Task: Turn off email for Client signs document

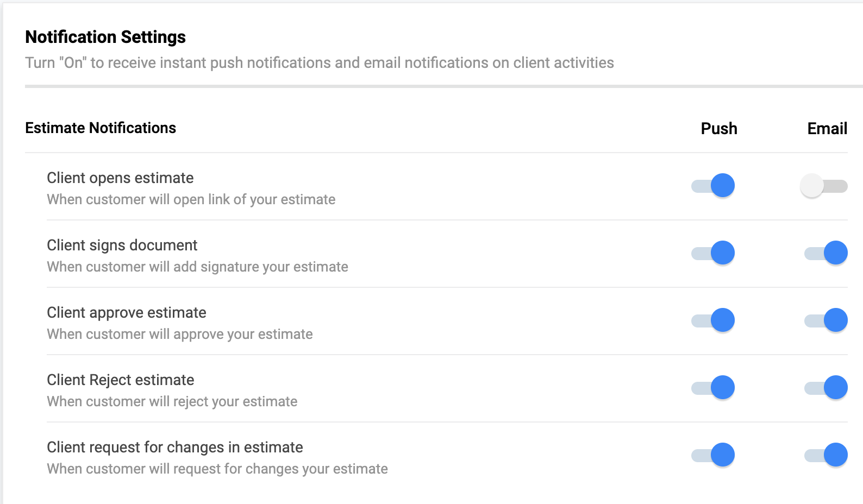Action: pyautogui.click(x=826, y=253)
